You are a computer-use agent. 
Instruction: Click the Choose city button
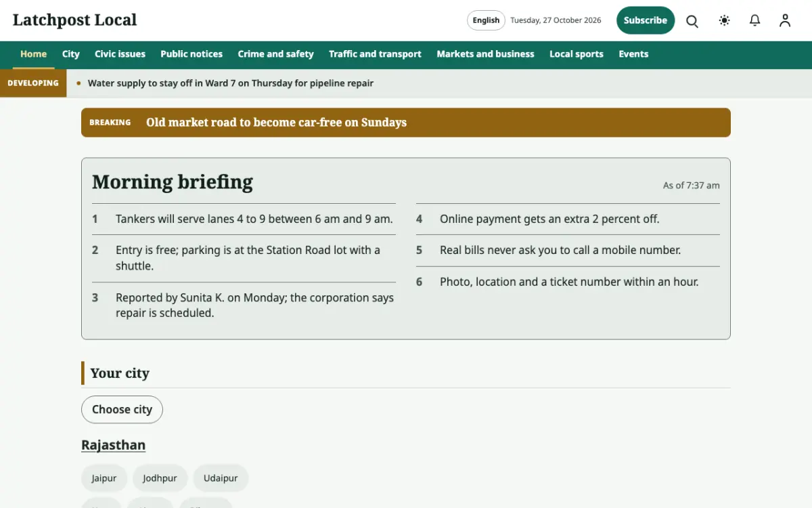(x=122, y=410)
